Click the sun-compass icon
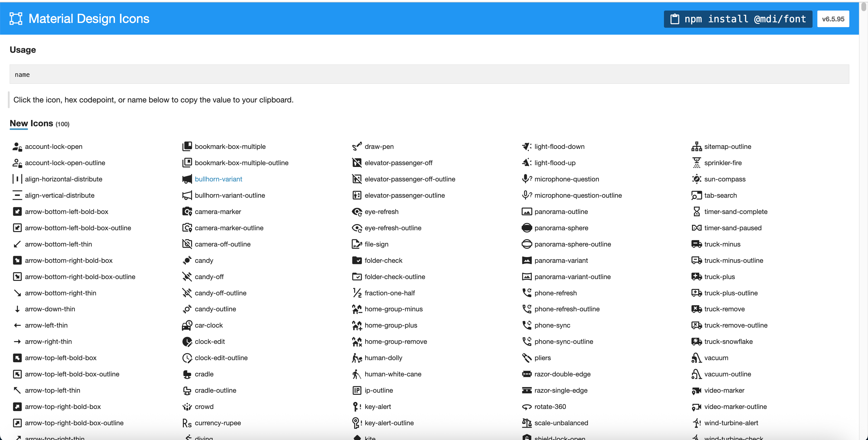 click(x=696, y=179)
